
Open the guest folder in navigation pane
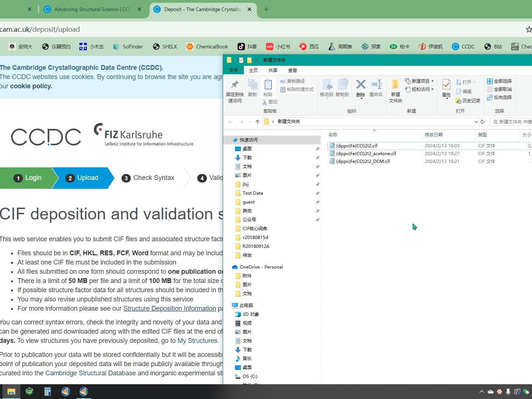248,202
